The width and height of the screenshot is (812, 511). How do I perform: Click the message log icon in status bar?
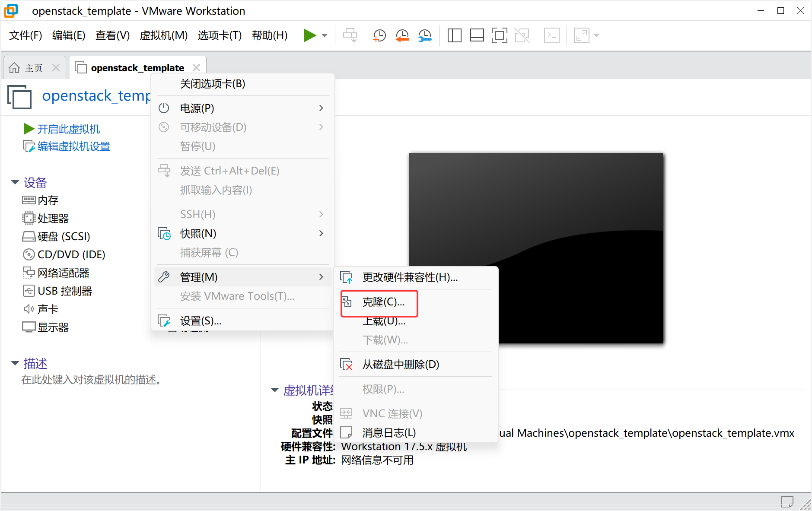(x=787, y=502)
